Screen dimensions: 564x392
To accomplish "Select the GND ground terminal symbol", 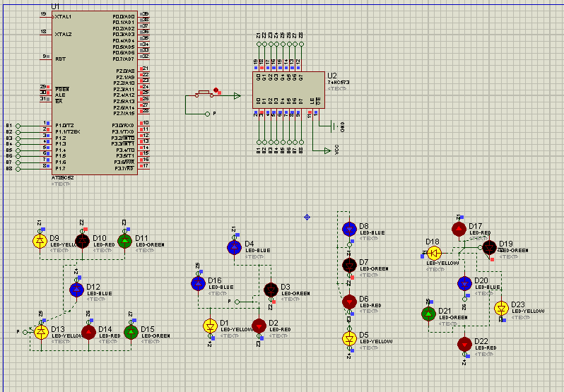I will (x=334, y=126).
